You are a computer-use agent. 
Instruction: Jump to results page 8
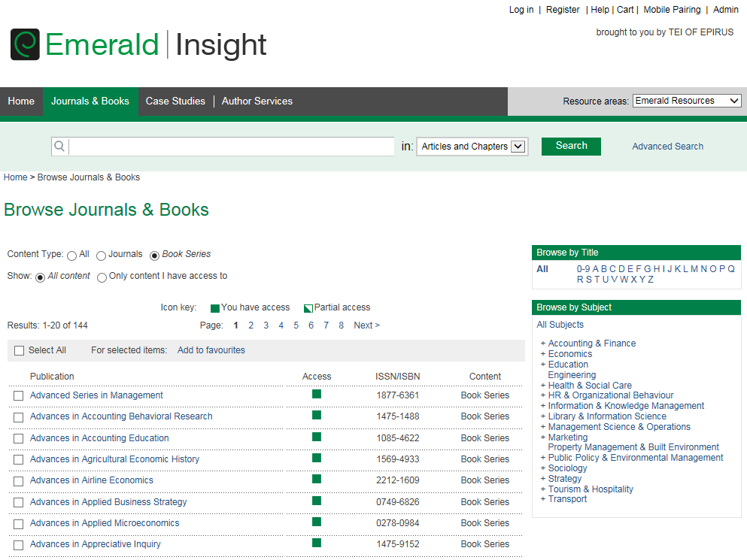click(x=341, y=325)
